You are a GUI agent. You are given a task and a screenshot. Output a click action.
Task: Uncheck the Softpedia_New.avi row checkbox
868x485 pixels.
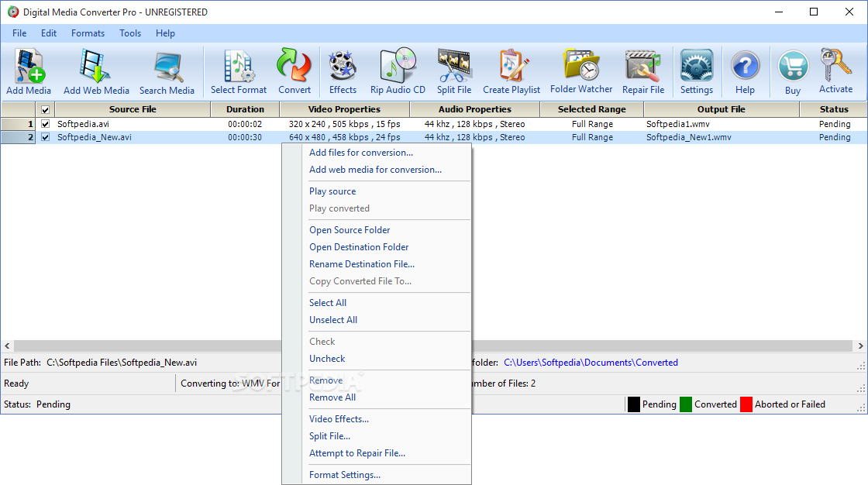[x=46, y=137]
